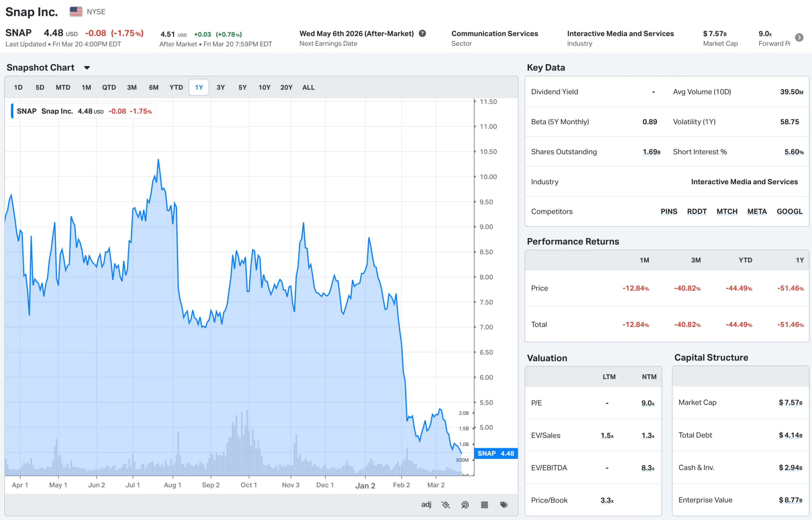Click the Enterprise Value $8.77B figure
Screen dimensions: 812x520
(790, 500)
